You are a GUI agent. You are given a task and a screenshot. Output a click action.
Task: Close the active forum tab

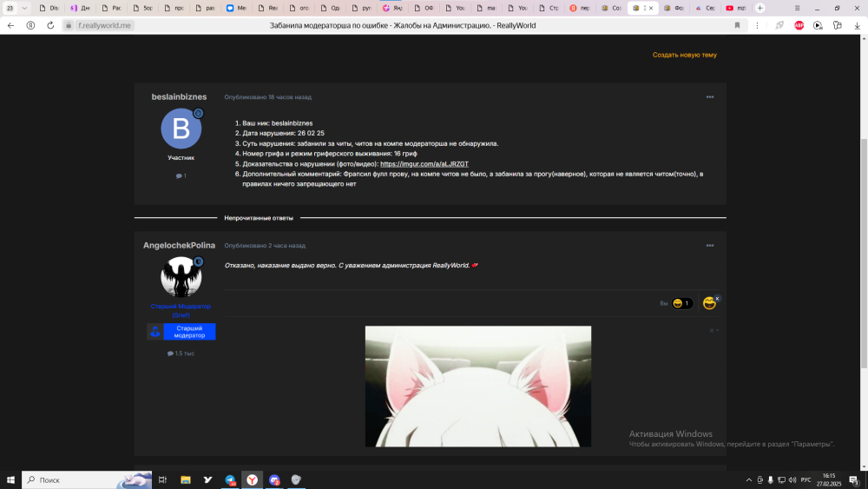coord(651,9)
